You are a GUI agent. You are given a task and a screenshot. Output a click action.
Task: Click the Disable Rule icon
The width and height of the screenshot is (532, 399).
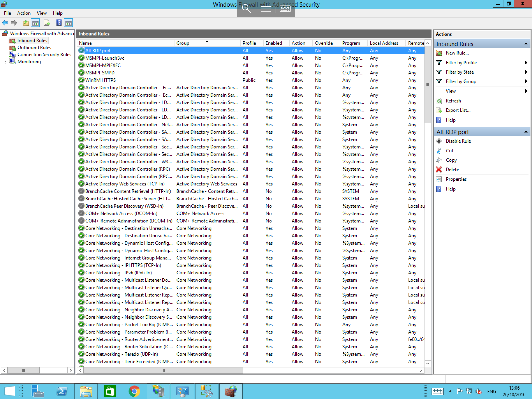(439, 141)
